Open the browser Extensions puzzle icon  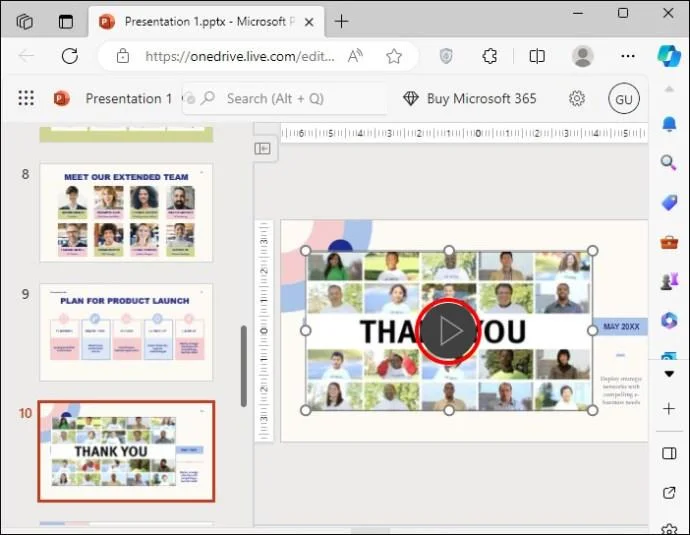pyautogui.click(x=489, y=56)
